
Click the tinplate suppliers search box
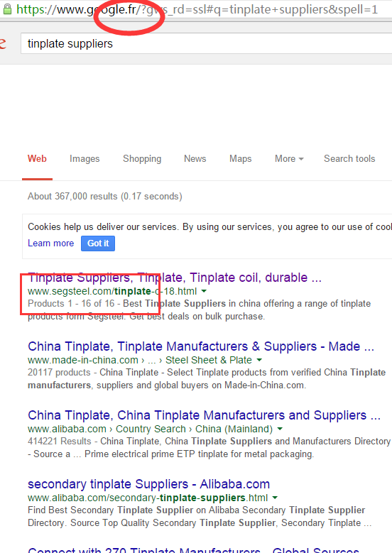click(207, 44)
